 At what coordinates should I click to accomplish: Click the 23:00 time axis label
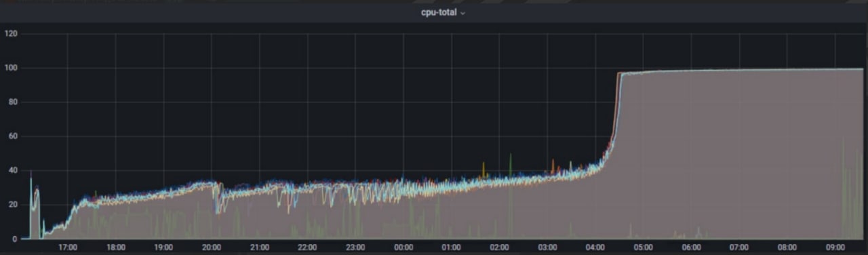pos(355,248)
